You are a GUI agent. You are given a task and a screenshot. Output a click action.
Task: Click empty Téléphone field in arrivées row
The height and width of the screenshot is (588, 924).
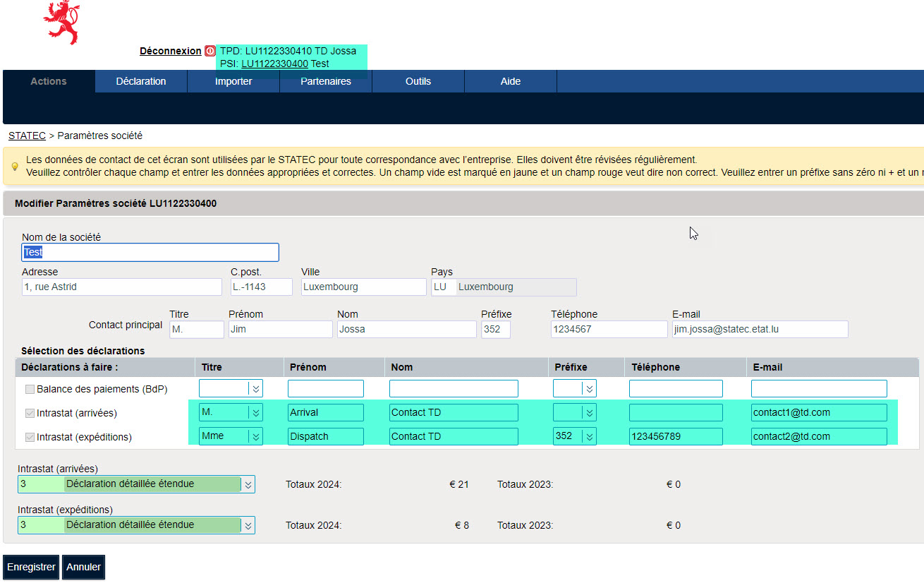pos(676,412)
